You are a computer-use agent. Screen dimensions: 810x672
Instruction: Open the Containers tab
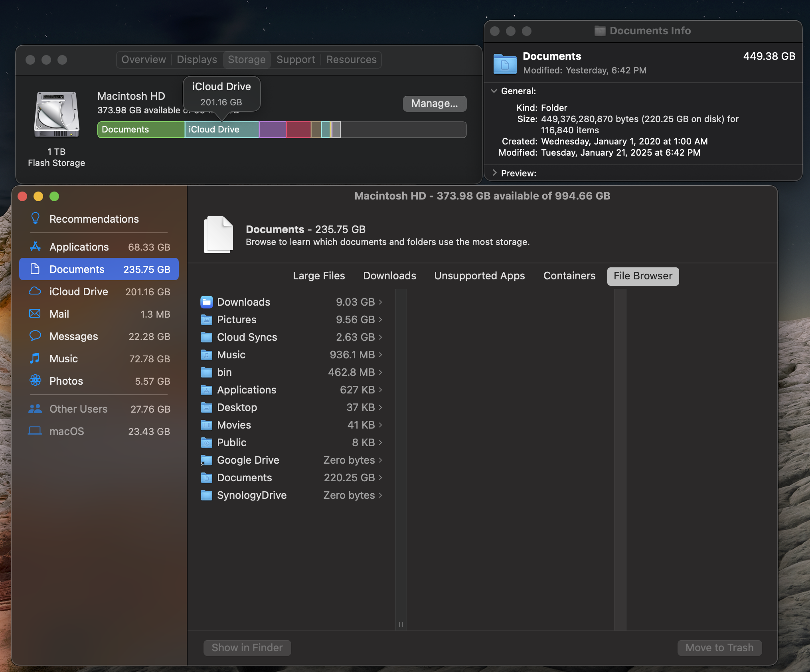coord(569,276)
